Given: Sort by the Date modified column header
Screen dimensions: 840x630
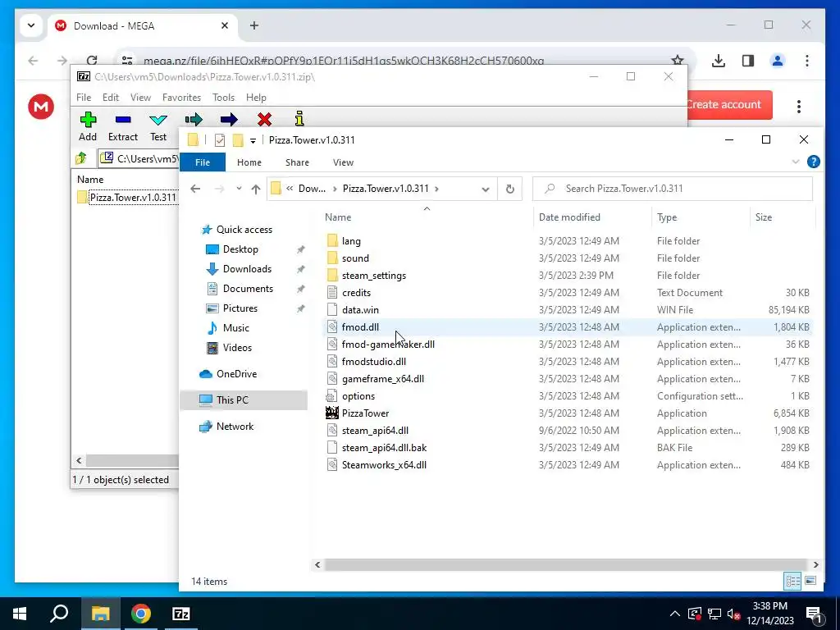Looking at the screenshot, I should point(569,217).
